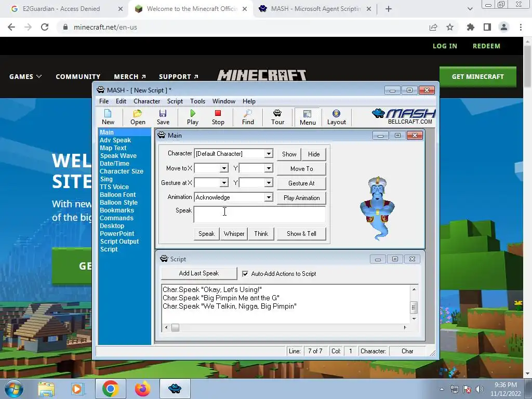The image size is (532, 399).
Task: Click the Chrome address bar URL
Action: pyautogui.click(x=105, y=27)
